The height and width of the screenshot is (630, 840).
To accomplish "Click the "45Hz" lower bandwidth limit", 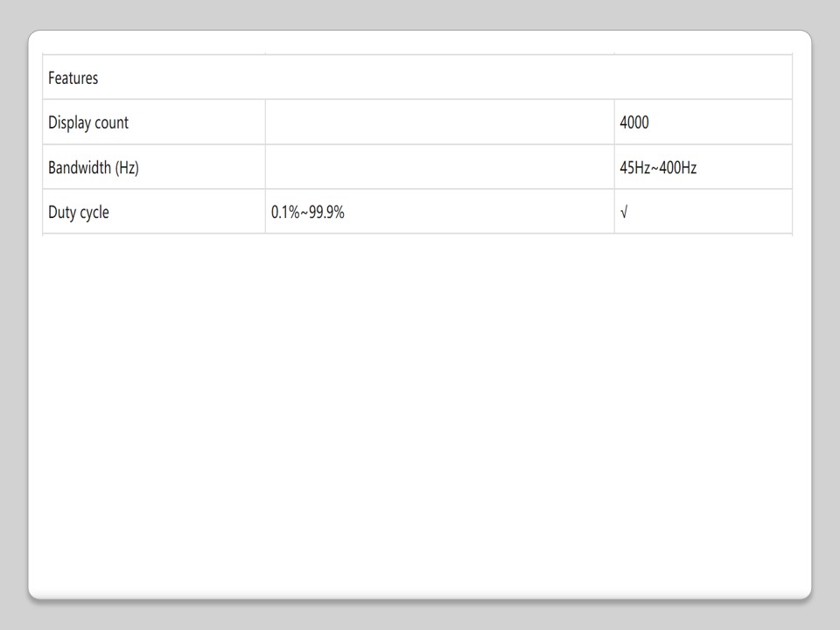I will click(x=634, y=168).
